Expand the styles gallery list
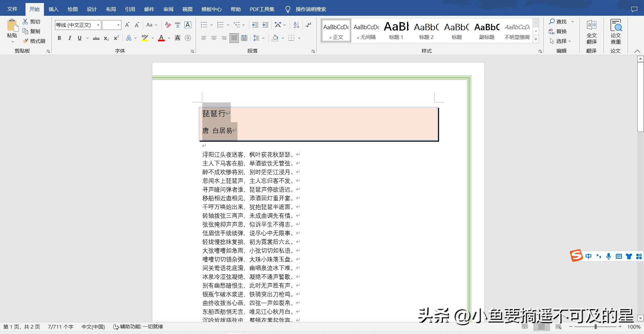The image size is (644, 334). [536, 39]
